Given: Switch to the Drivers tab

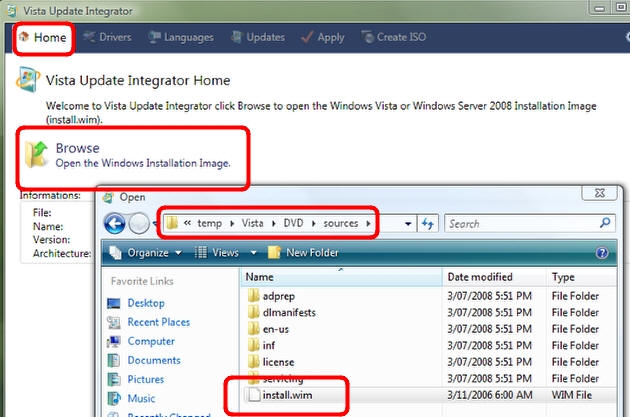Looking at the screenshot, I should (x=108, y=37).
